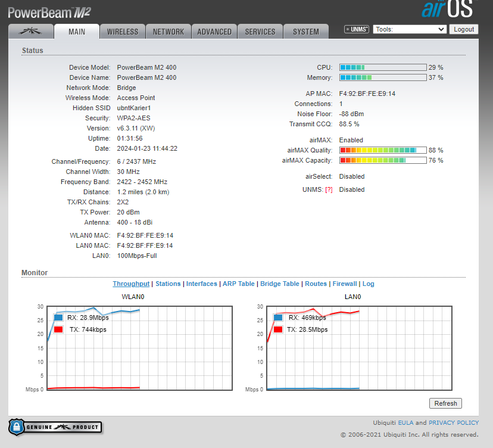This screenshot has height=448, width=493.
Task: Refresh the throughput graphs
Action: coord(445,403)
